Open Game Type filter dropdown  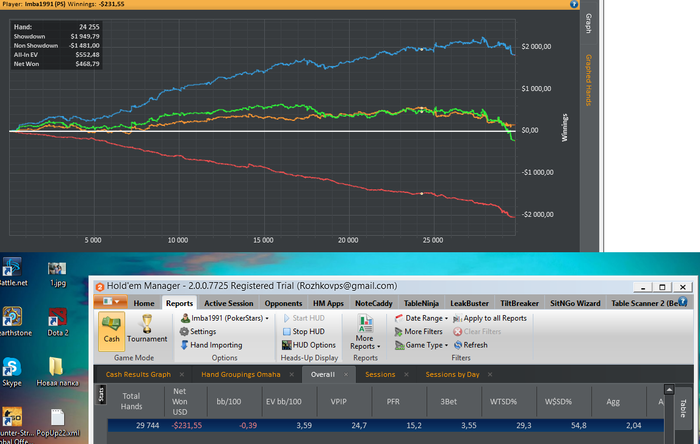coord(421,345)
